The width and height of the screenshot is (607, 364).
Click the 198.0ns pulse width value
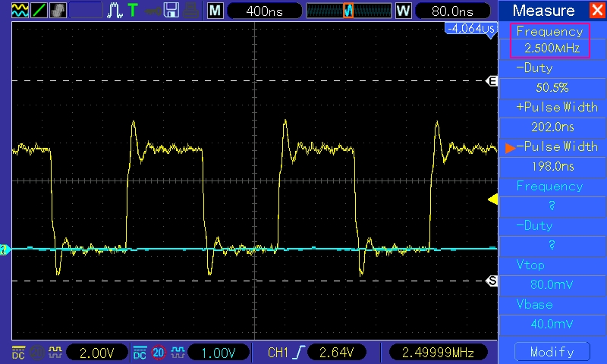552,167
